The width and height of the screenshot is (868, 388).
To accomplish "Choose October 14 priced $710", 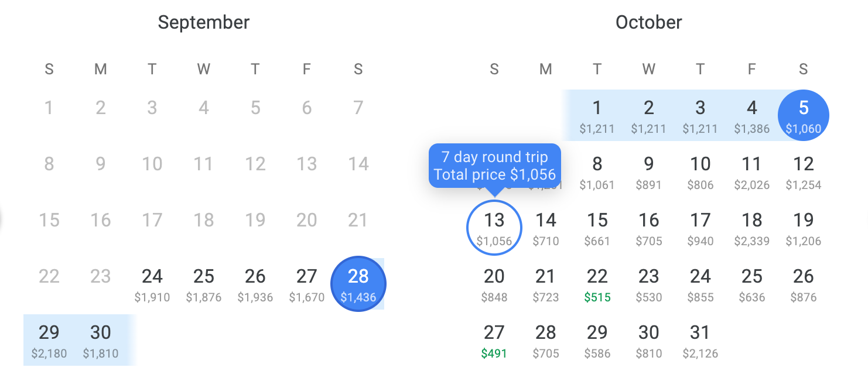I will 546,228.
